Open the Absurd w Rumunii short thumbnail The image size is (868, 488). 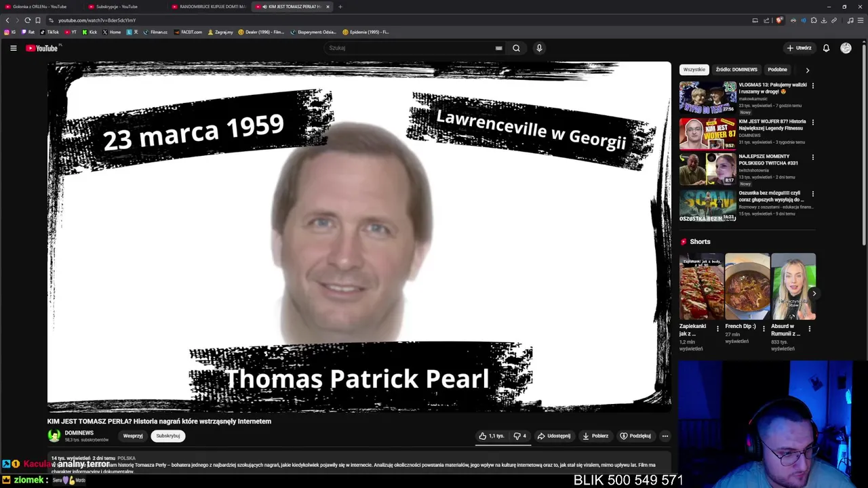[793, 286]
